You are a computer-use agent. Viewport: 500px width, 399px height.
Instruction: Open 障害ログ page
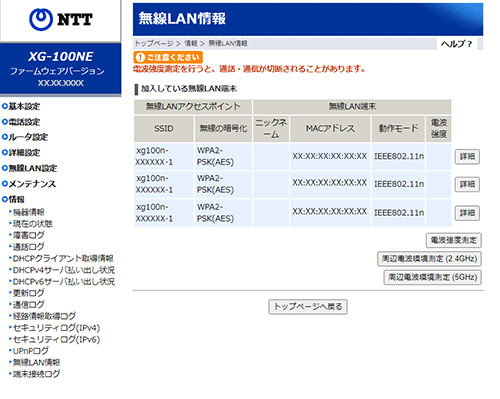(28, 235)
